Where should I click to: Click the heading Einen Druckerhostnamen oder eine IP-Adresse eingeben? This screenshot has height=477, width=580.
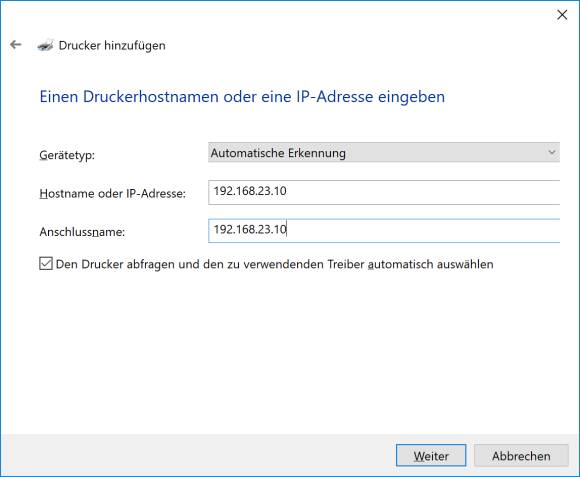[x=242, y=97]
